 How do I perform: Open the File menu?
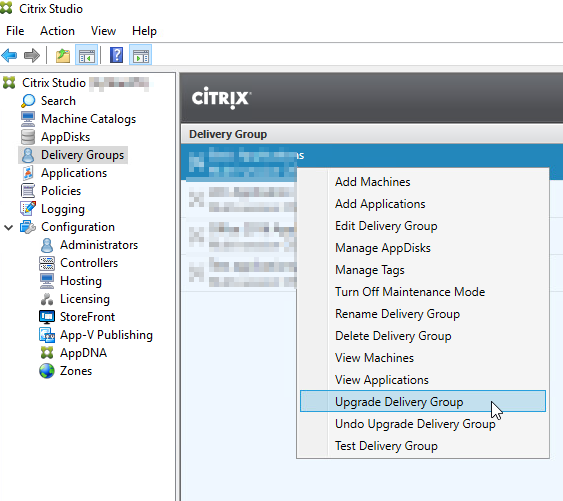15,31
